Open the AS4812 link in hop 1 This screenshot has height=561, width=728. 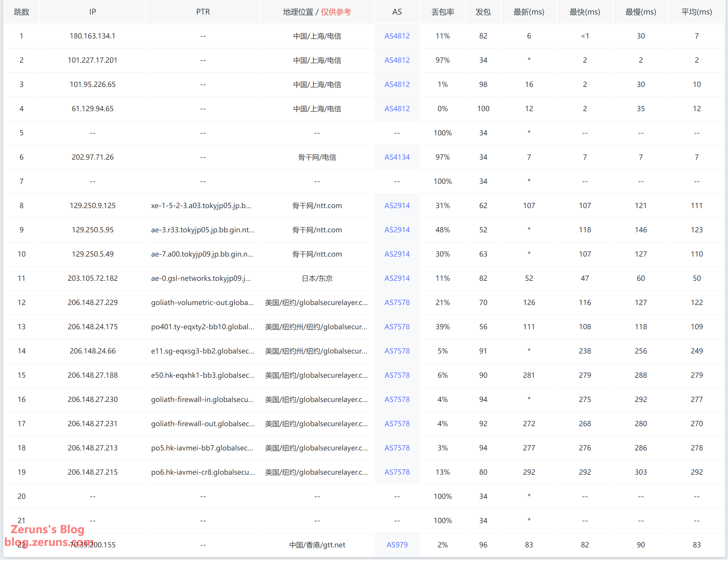click(397, 36)
